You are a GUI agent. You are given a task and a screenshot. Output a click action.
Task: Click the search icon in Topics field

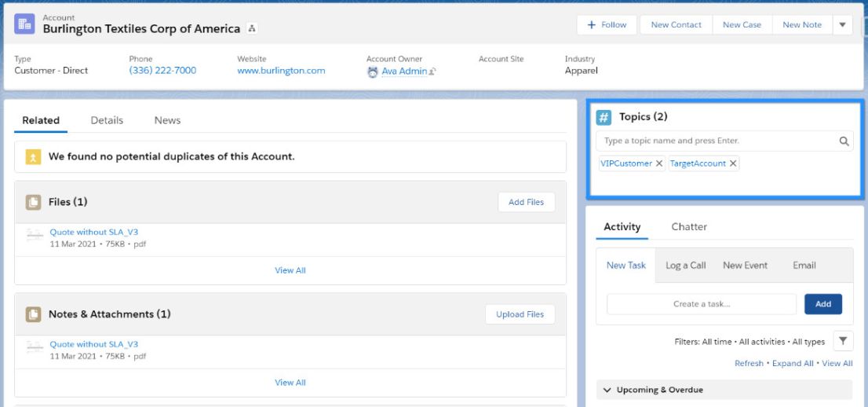[844, 141]
